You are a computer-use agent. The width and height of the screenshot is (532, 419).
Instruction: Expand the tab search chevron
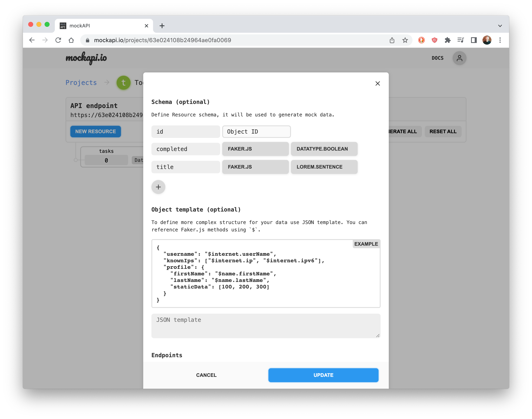[500, 26]
